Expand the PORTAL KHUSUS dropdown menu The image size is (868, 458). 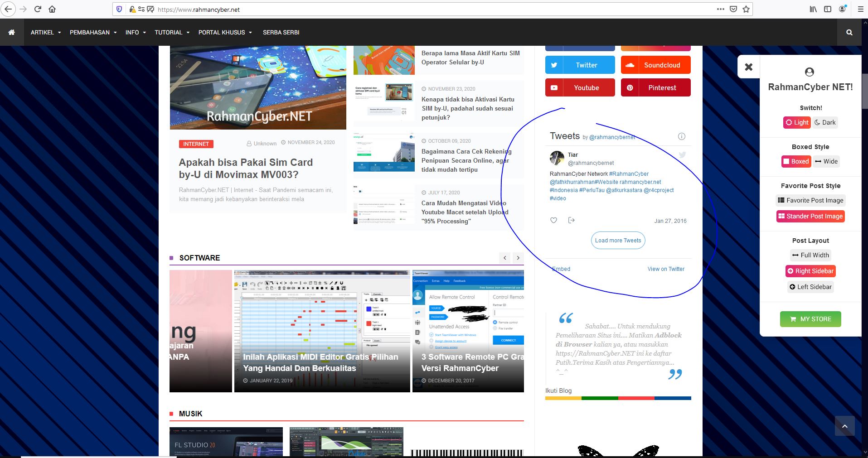[x=225, y=32]
